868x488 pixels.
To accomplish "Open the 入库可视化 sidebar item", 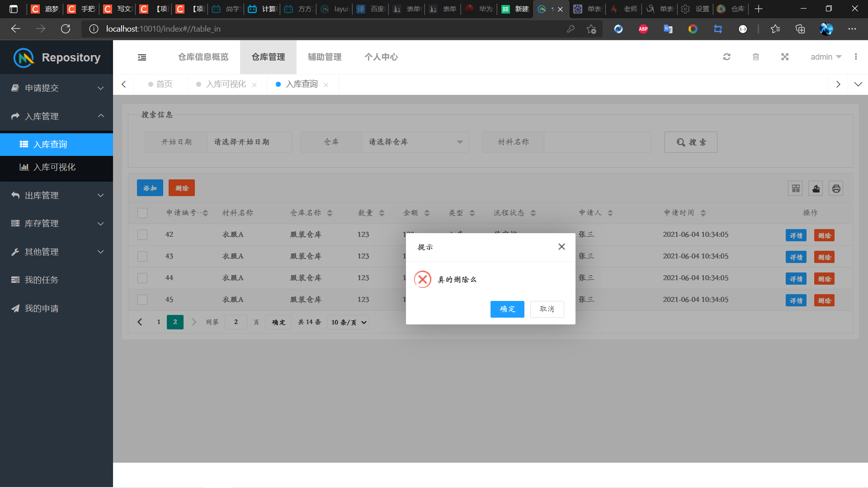I will [x=54, y=167].
